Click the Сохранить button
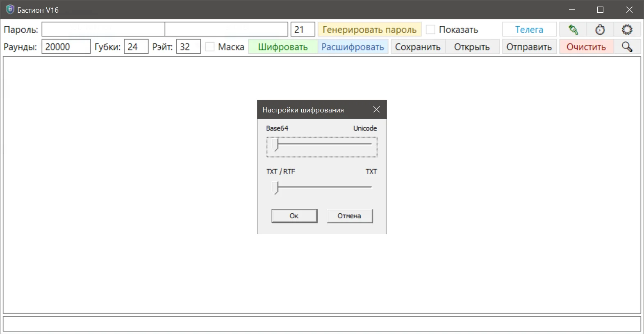644x334 pixels. [x=417, y=47]
